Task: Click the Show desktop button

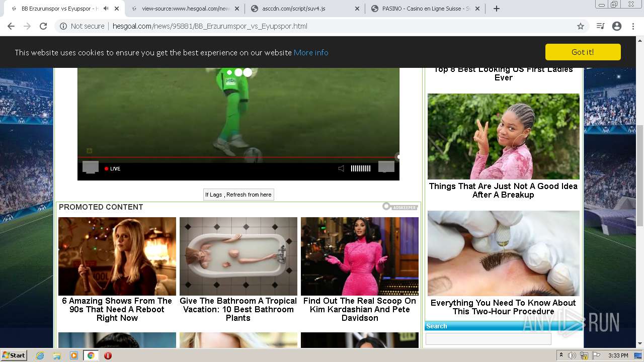Action: [639, 355]
